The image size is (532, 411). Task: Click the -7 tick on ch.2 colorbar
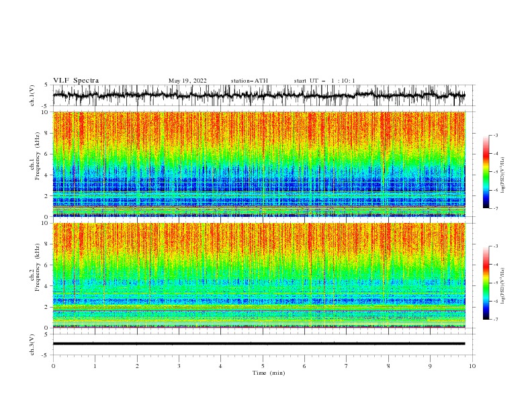tap(495, 319)
